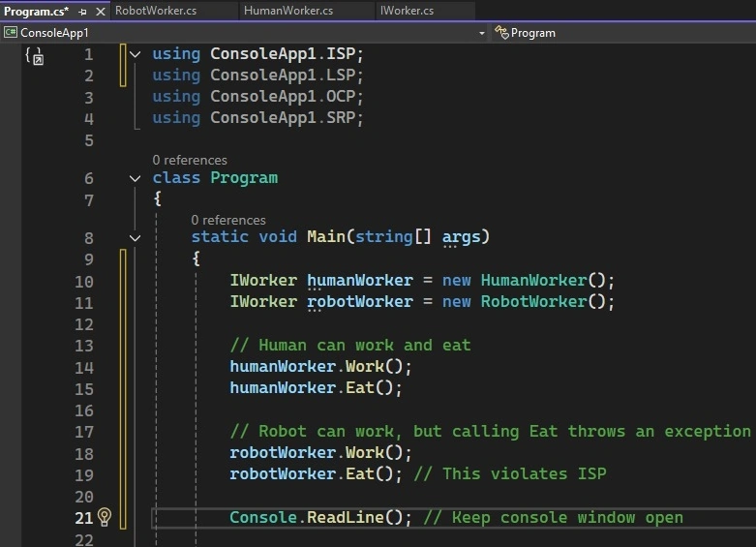Click the 'Human can work and eat' comment
Image resolution: width=756 pixels, height=547 pixels.
350,346
